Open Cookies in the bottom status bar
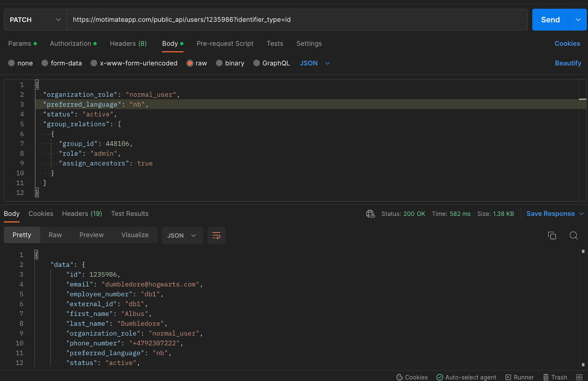Screen dimensions: 588x381 [412, 377]
